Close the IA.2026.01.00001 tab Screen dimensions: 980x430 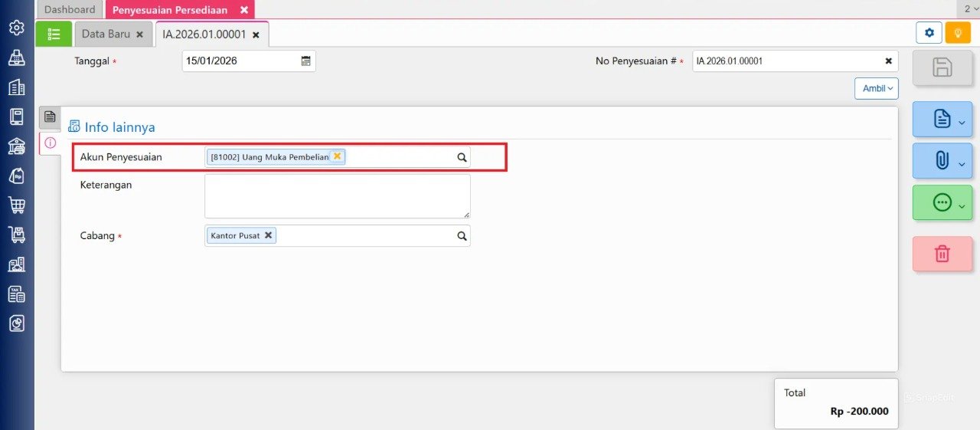(256, 35)
